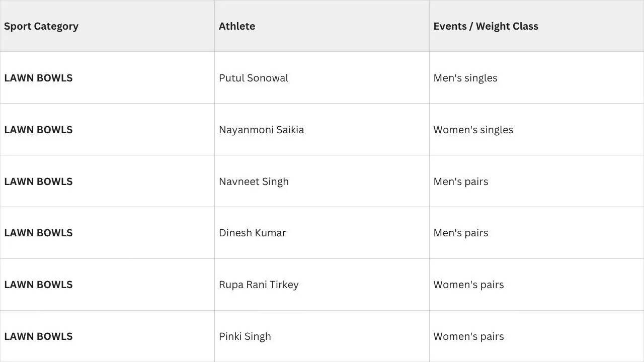
Task: Click Women's pairs in Pinki Singh's row
Action: click(536, 336)
